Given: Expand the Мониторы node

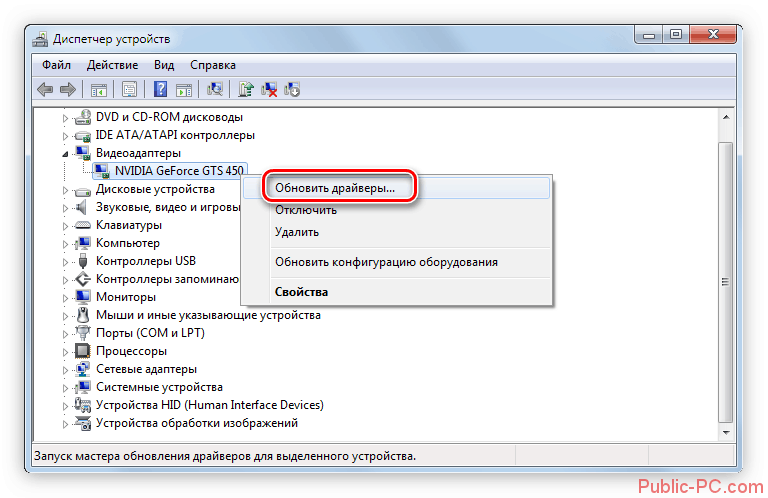Looking at the screenshot, I should click(x=65, y=298).
